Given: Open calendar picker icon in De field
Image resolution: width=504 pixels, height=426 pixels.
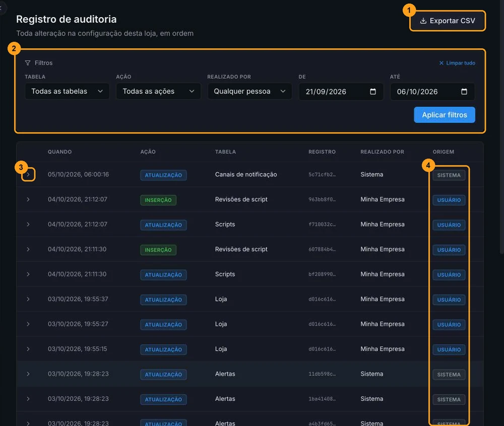Looking at the screenshot, I should [373, 92].
